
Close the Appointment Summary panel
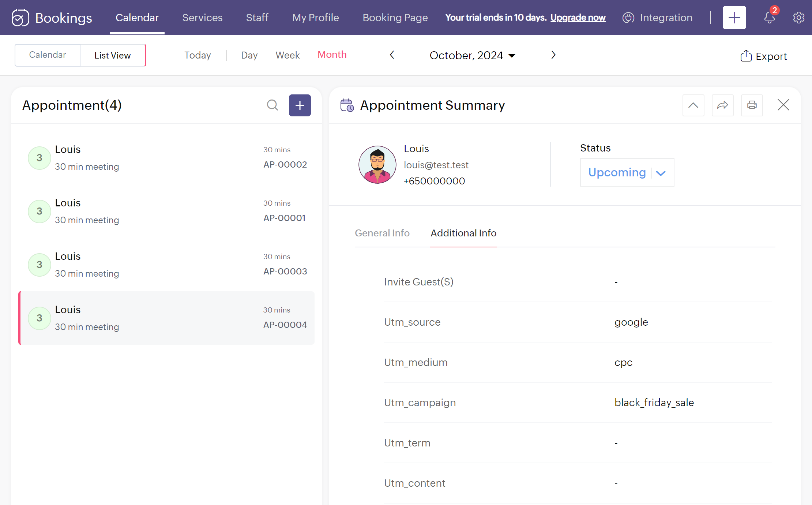(x=783, y=105)
